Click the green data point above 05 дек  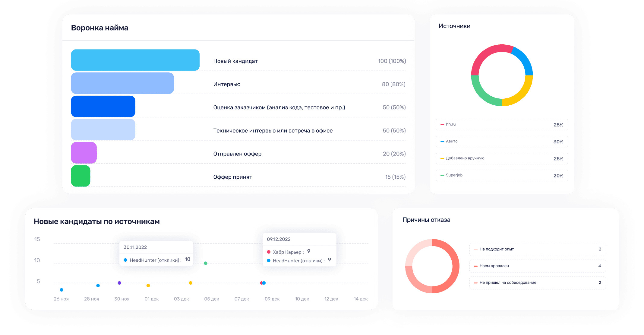(x=206, y=263)
